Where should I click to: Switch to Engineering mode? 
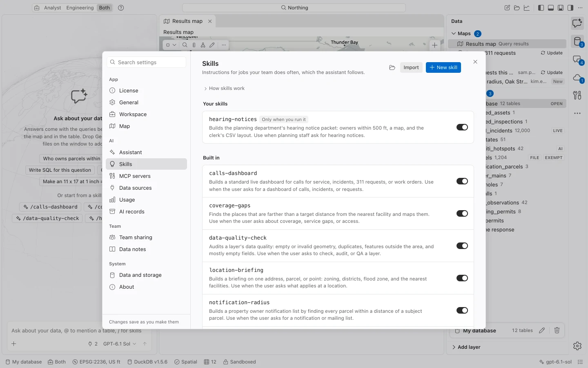pos(80,8)
